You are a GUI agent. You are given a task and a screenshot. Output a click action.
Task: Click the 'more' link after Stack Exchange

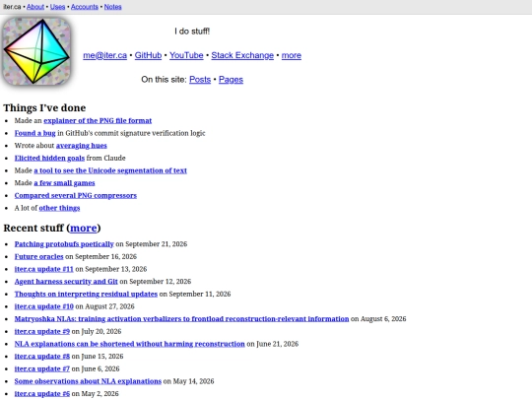(x=291, y=55)
